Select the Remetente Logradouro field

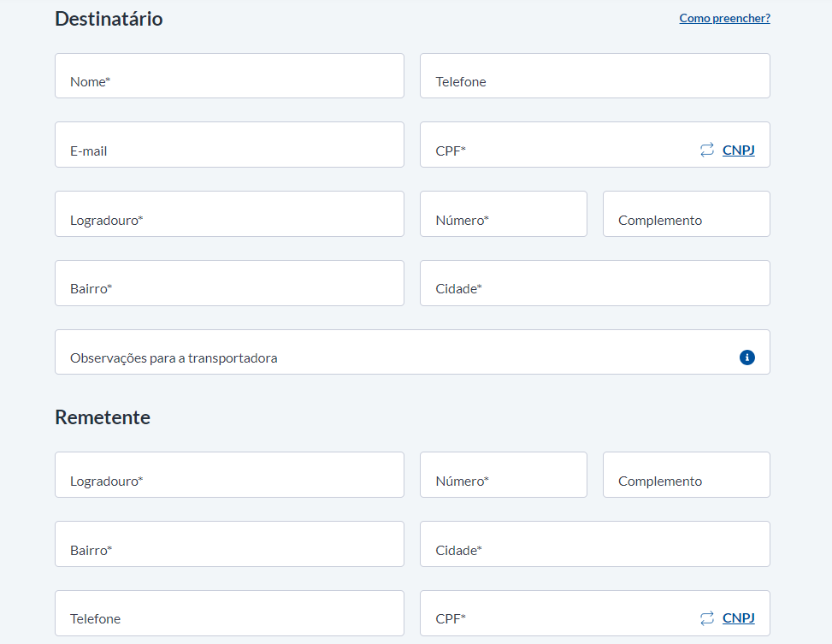pyautogui.click(x=229, y=475)
